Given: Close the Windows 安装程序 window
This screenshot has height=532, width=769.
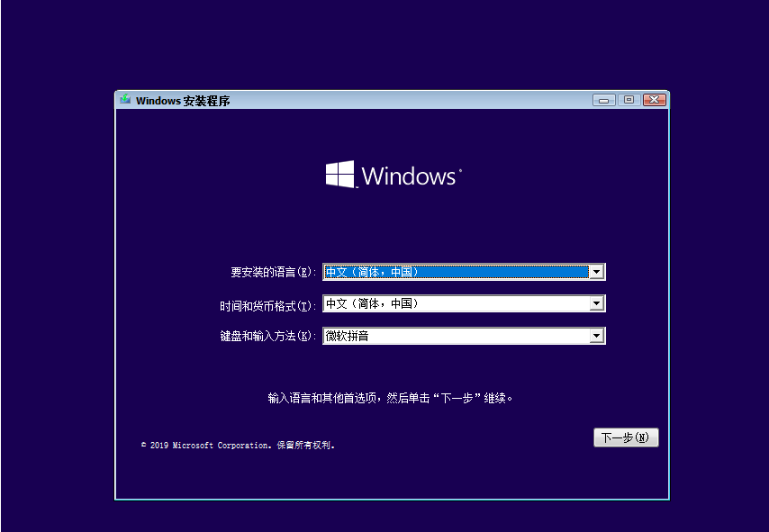Looking at the screenshot, I should click(653, 100).
